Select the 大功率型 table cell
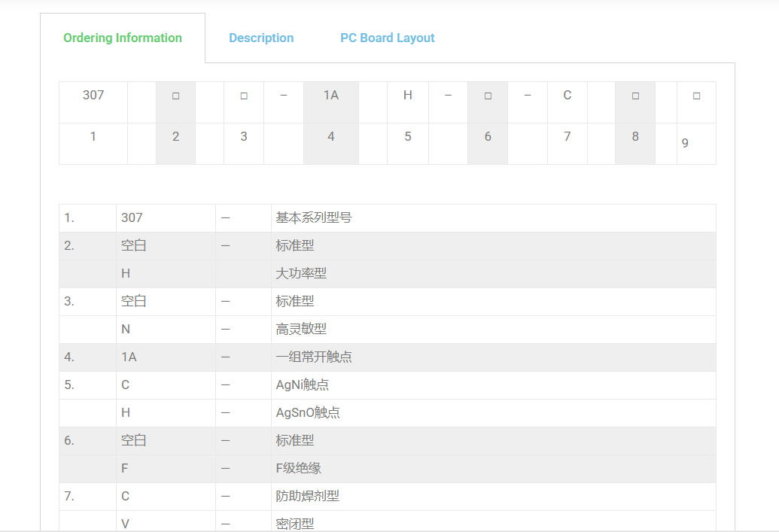Viewport: 779px width, 532px height. 301,273
